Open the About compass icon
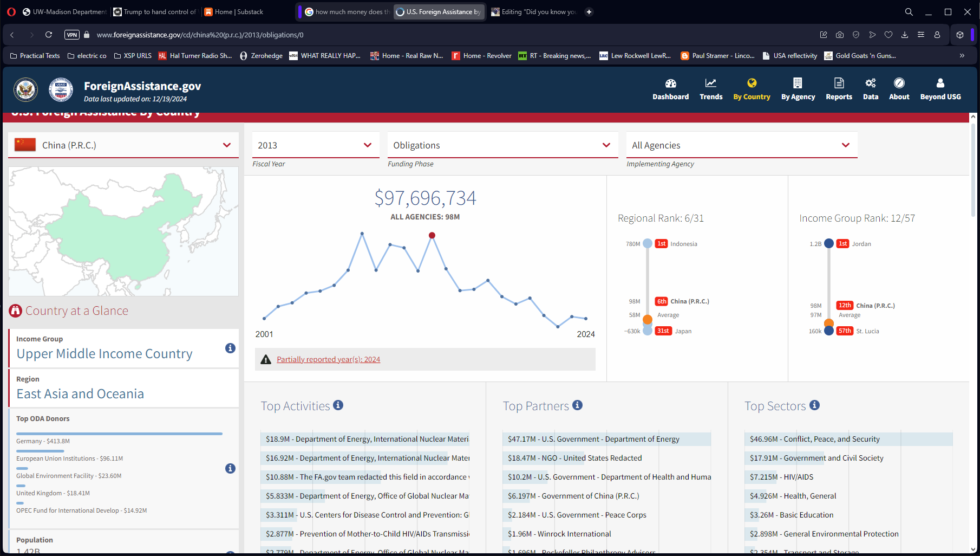The height and width of the screenshot is (556, 980). click(x=899, y=83)
